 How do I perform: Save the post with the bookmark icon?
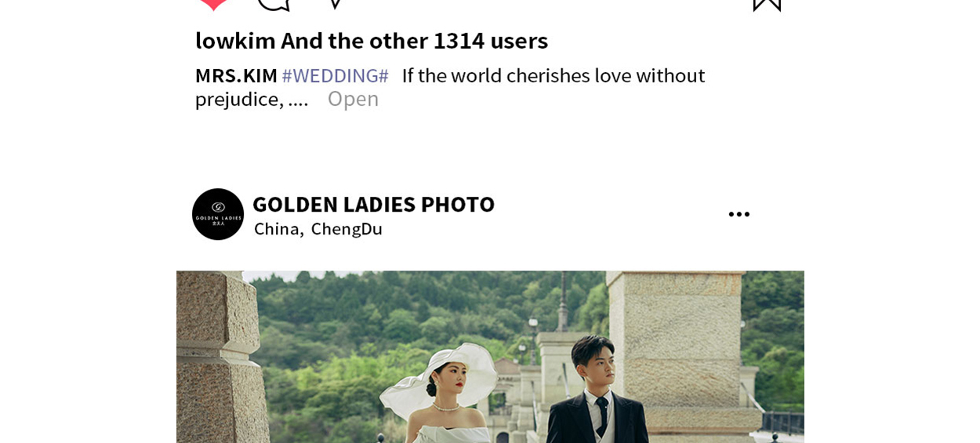coord(767,5)
